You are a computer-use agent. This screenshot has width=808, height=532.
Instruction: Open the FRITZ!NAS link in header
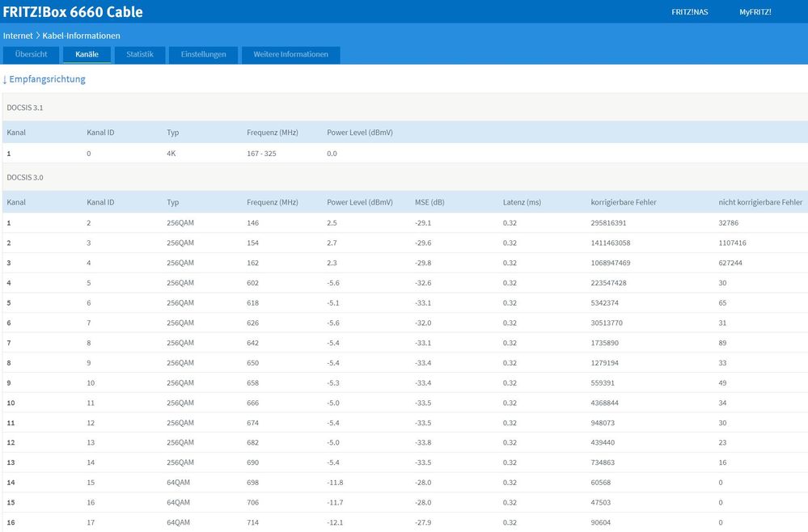click(689, 12)
